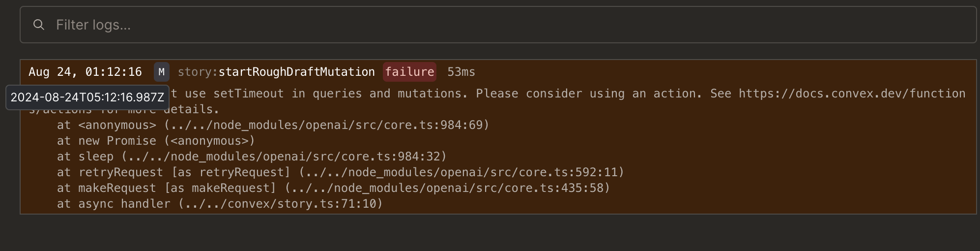Click the story: module prefix

coord(198,72)
